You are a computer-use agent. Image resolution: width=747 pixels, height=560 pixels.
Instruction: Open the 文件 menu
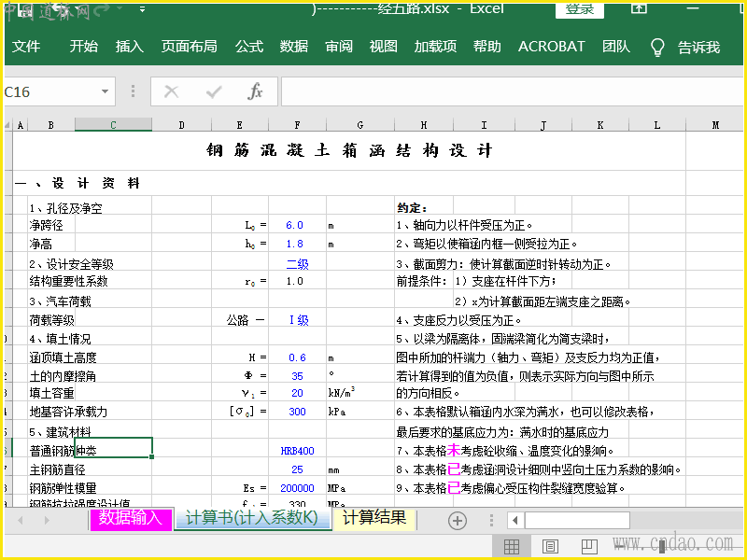coord(26,47)
